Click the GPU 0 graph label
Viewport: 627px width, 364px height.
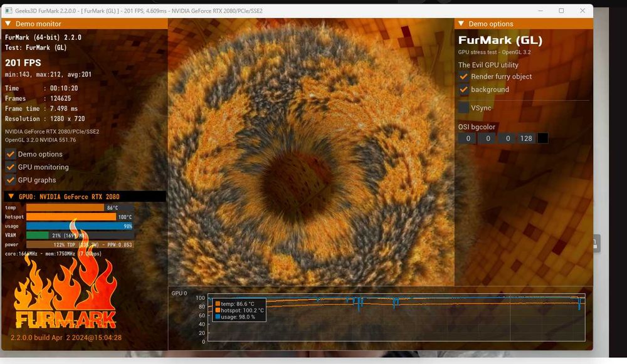(x=179, y=293)
